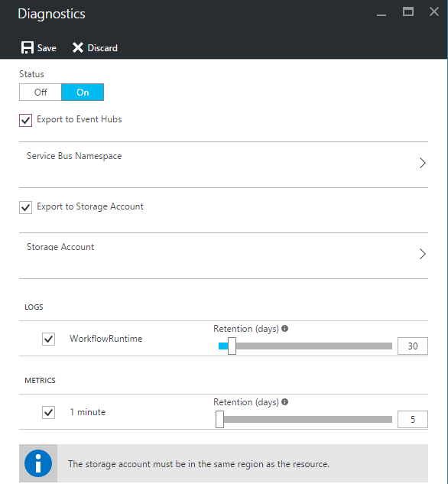The image size is (448, 484).
Task: Open Service Bus Namespace chevron
Action: (423, 163)
